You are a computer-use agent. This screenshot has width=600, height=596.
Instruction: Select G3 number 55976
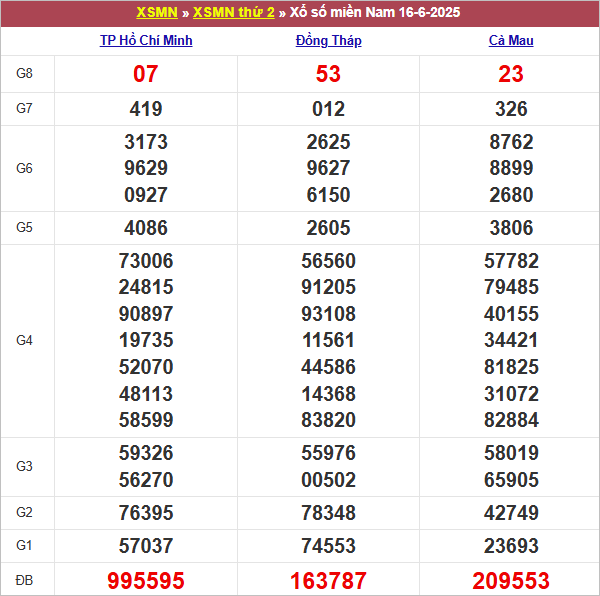[328, 453]
